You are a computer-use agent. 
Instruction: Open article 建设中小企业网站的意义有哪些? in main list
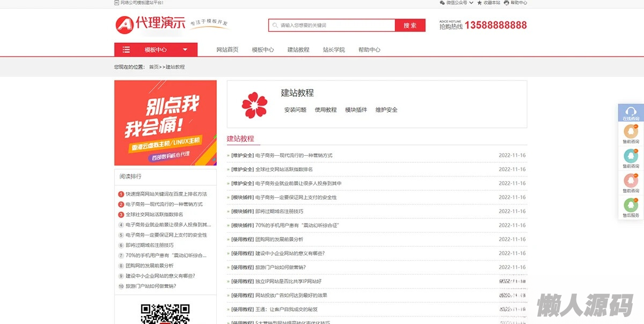290,253
